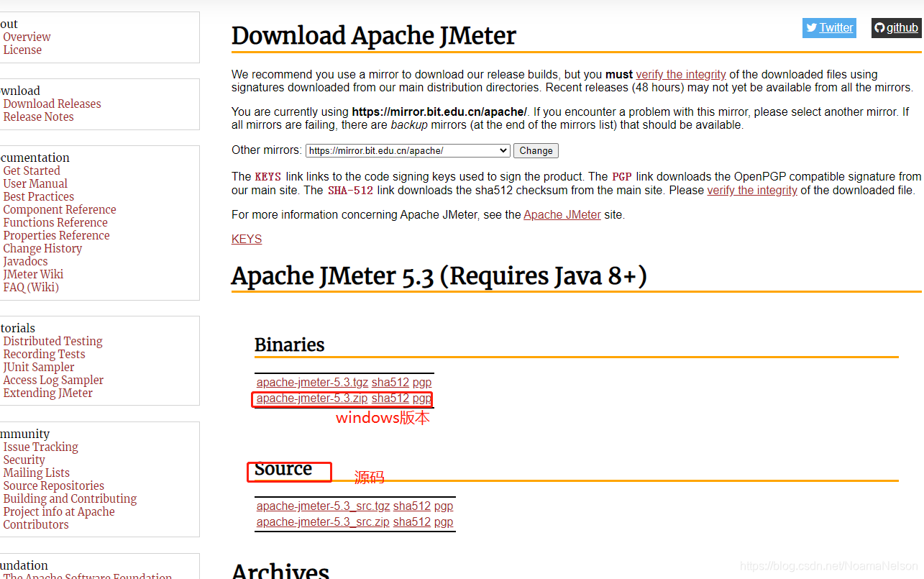Screen dimensions: 924x579
Task: Download apache-jmeter-5.3.tgz binary
Action: (x=312, y=383)
